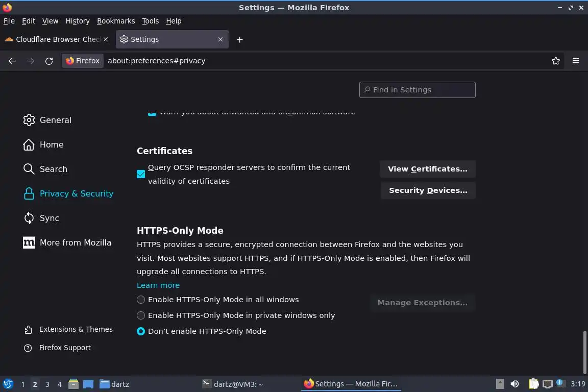Click the Manage Exceptions button
588x392 pixels.
point(422,303)
